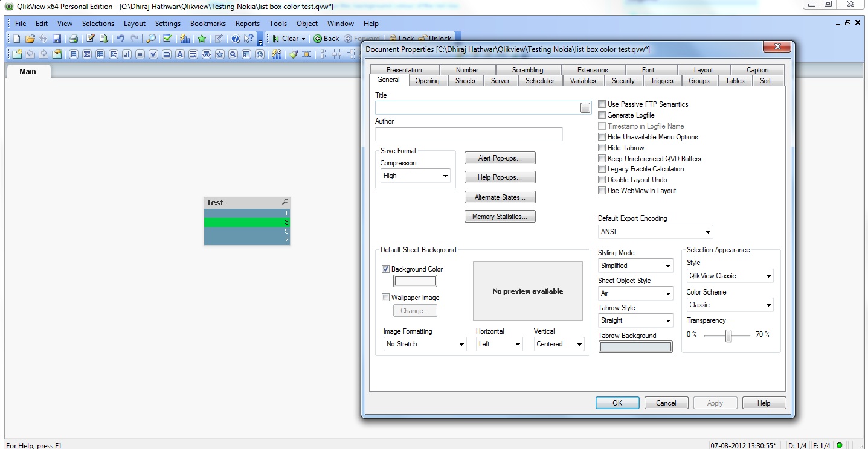Image resolution: width=868 pixels, height=449 pixels.
Task: Switch to the Variables tab
Action: click(583, 81)
